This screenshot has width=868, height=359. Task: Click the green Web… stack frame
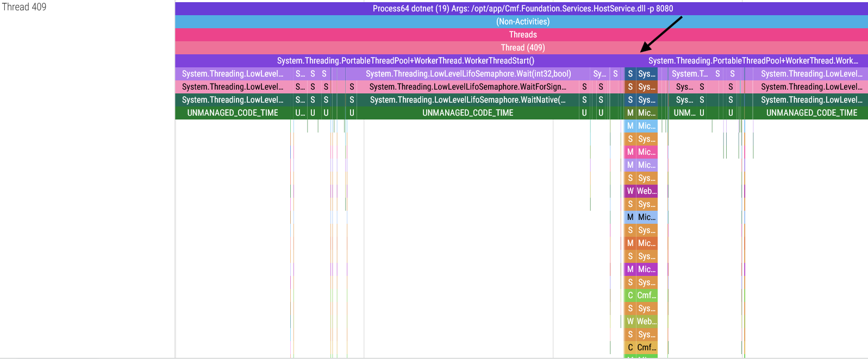(x=646, y=322)
